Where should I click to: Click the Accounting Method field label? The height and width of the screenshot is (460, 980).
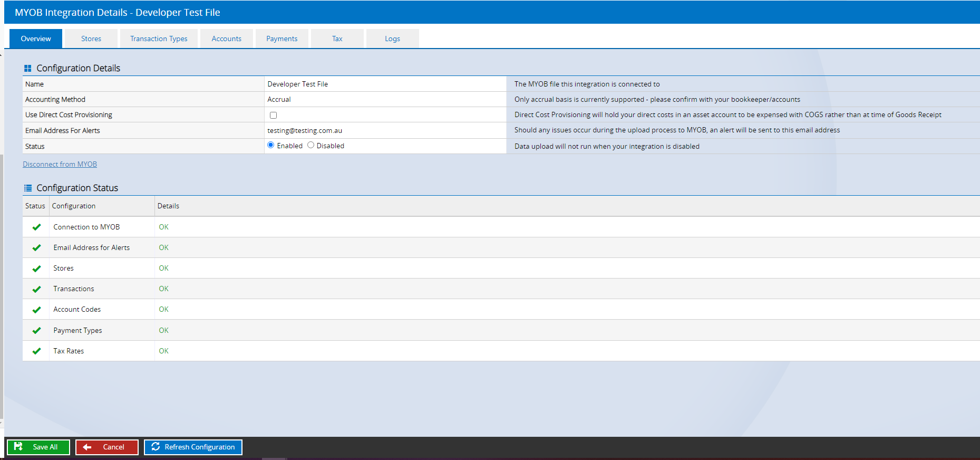click(55, 99)
